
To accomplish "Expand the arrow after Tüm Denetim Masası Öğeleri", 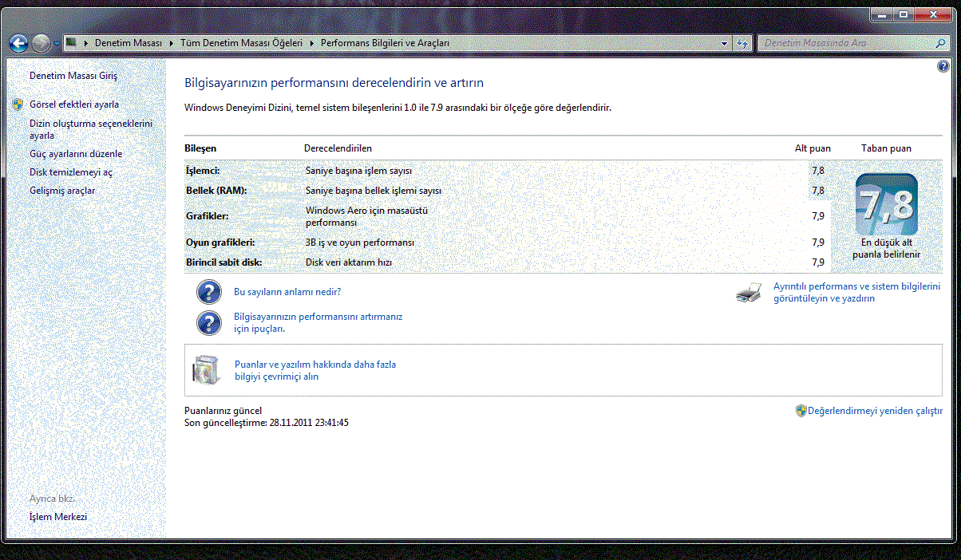I will (x=311, y=43).
